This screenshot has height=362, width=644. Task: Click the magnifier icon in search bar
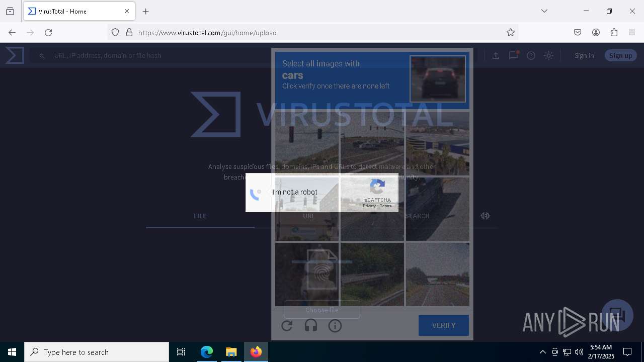[x=42, y=56]
